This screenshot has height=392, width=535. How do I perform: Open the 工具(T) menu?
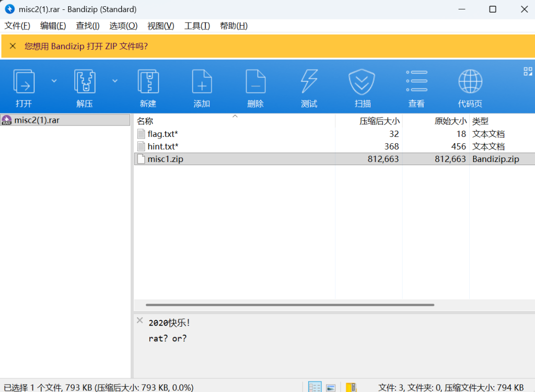pyautogui.click(x=197, y=26)
